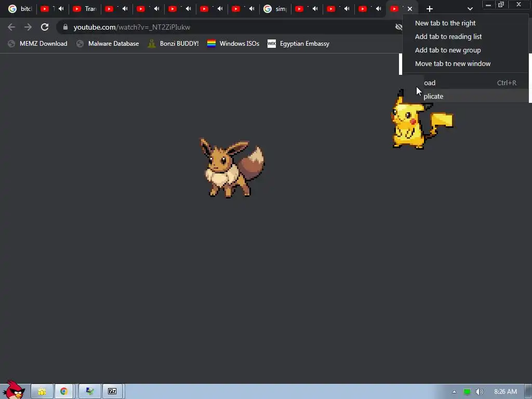This screenshot has height=399, width=532.
Task: Click the green tray icon
Action: tap(467, 392)
